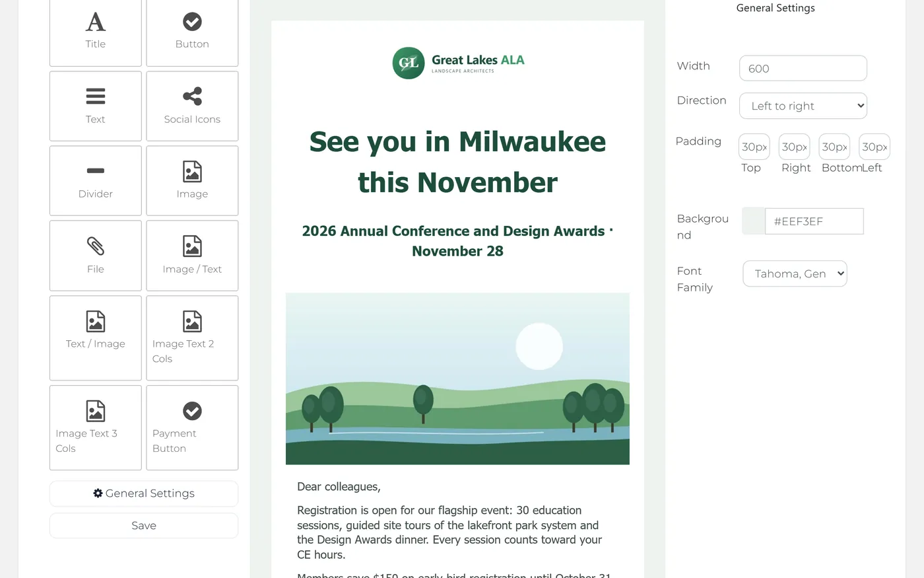Insert the Payment Button block
The height and width of the screenshot is (578, 924).
coord(192,427)
